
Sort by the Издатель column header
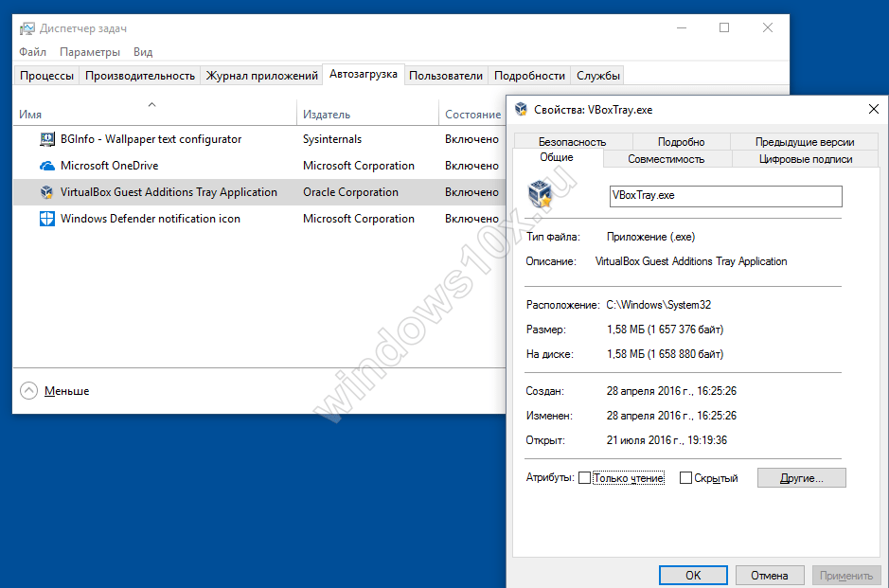point(327,115)
